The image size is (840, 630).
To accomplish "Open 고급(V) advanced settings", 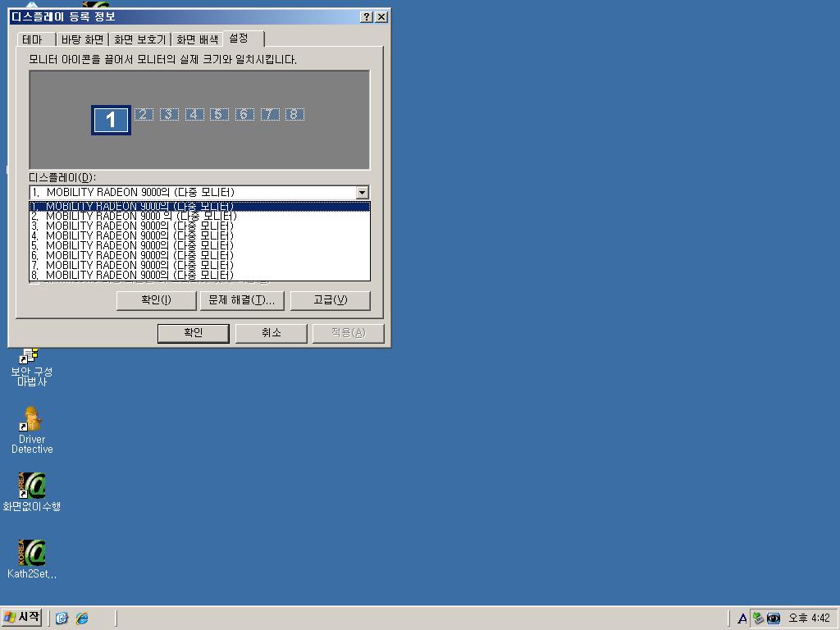I will [330, 300].
